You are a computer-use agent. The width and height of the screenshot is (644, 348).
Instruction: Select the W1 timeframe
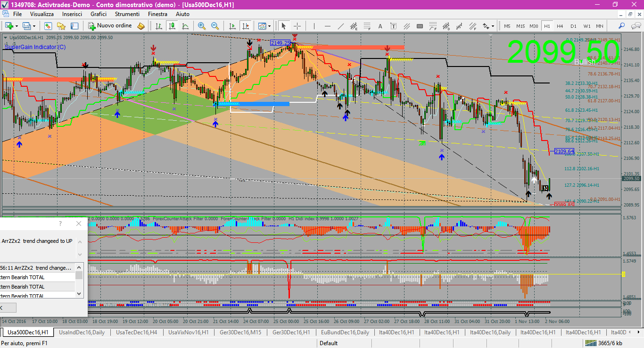(x=586, y=26)
